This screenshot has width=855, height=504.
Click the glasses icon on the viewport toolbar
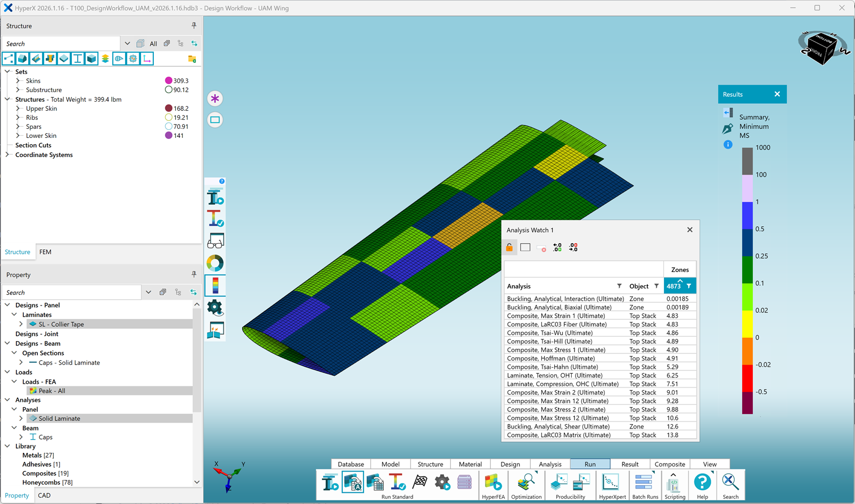(215, 241)
